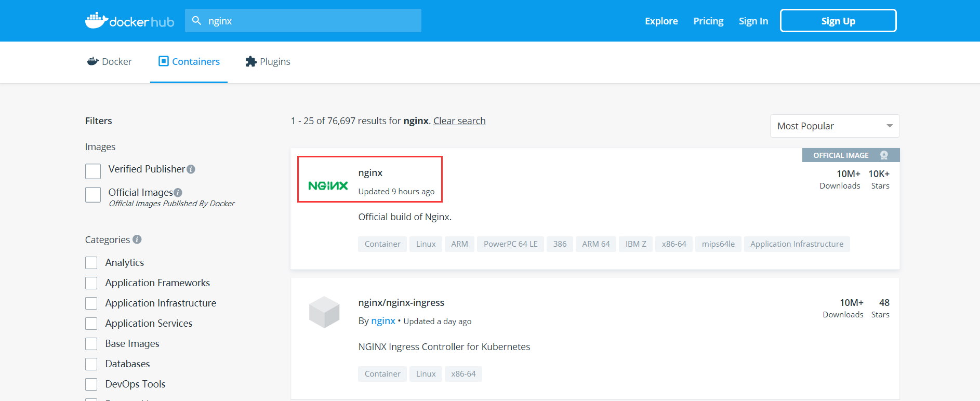Check the DevOps Tools category
This screenshot has width=980, height=401.
91,384
